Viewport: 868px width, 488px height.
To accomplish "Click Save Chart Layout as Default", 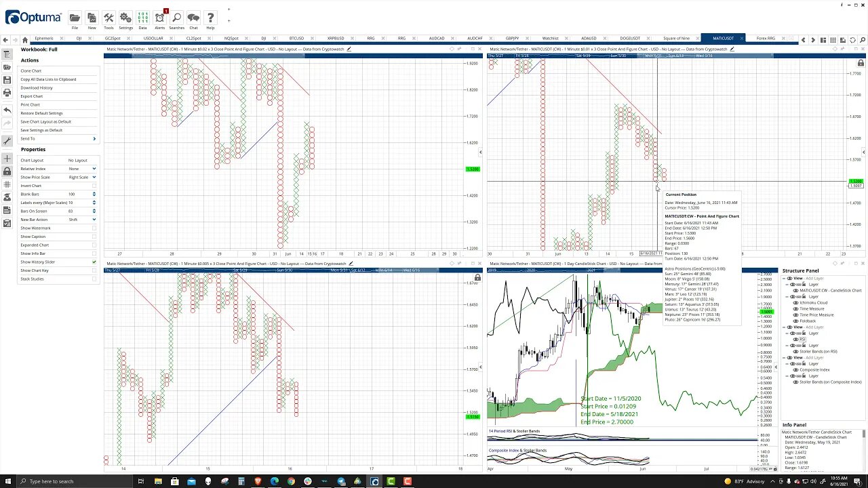I will [x=45, y=121].
